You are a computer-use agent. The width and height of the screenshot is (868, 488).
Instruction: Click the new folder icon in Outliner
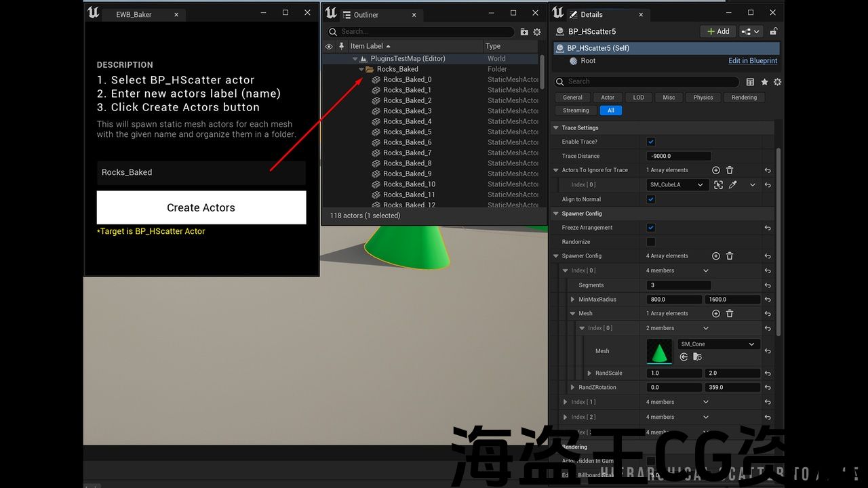[x=524, y=32]
